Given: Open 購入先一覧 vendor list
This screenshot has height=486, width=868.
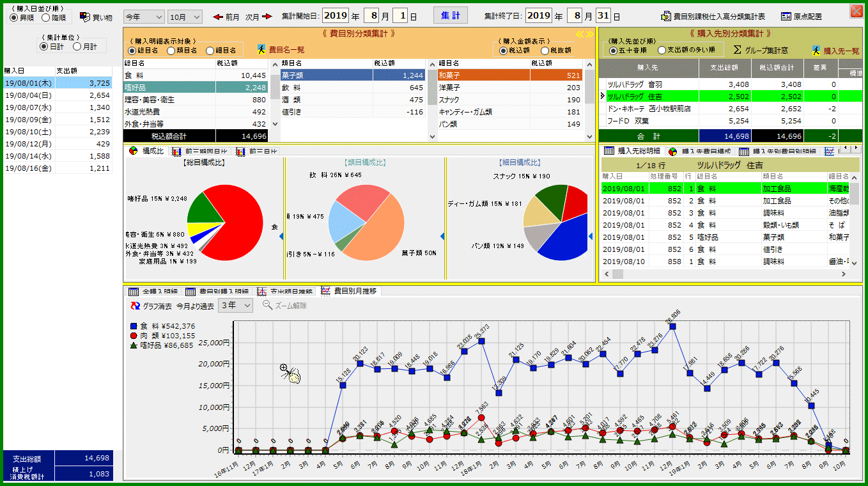Looking at the screenshot, I should 817,50.
